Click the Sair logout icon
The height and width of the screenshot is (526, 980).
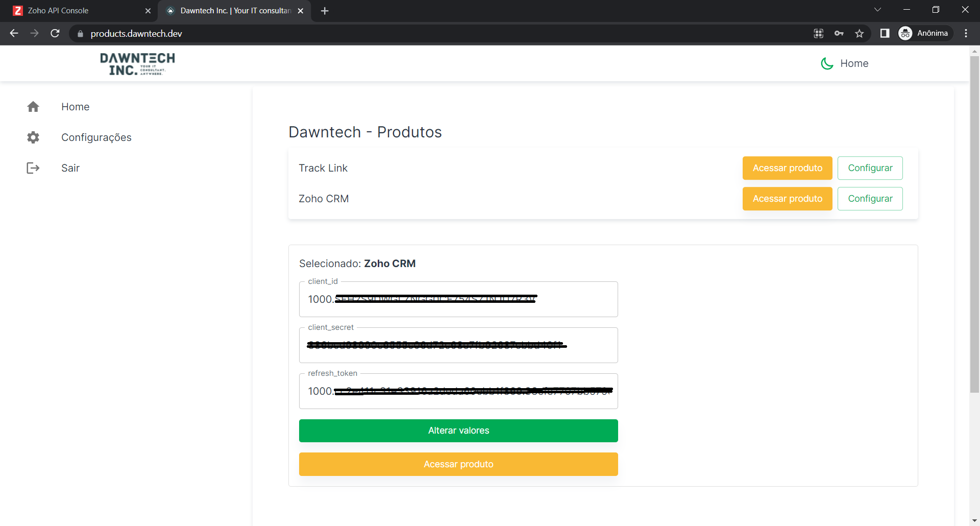(33, 168)
